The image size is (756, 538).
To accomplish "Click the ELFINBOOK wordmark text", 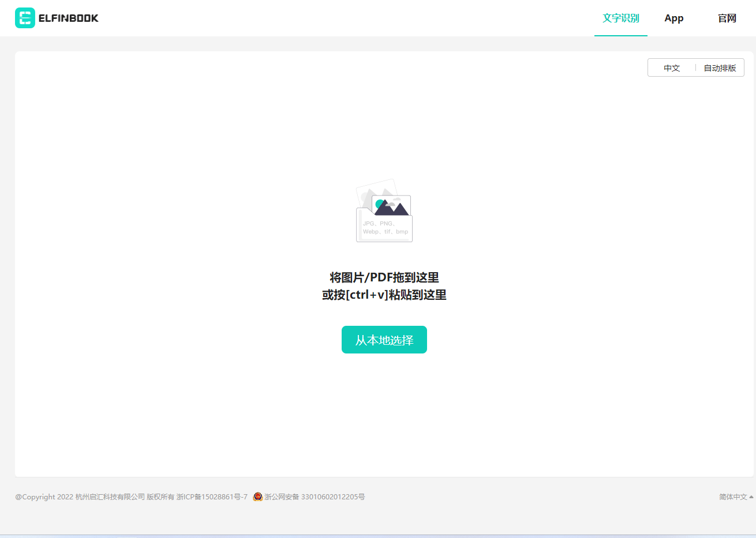I will tap(68, 18).
